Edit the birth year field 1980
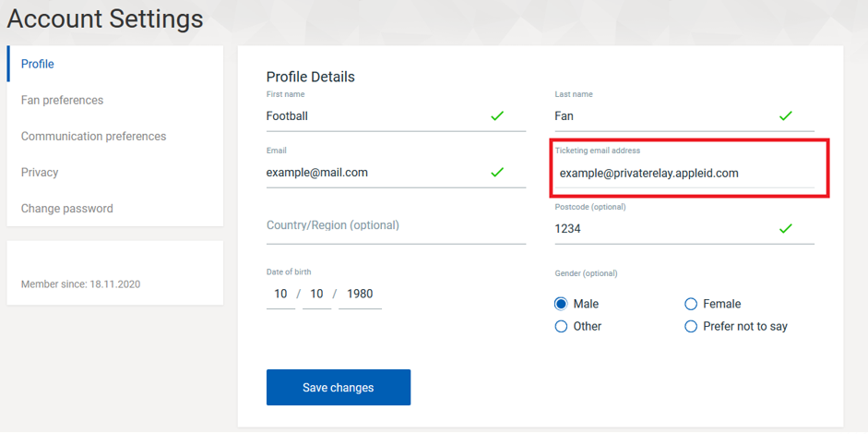Screen dimensions: 868x434 point(360,294)
